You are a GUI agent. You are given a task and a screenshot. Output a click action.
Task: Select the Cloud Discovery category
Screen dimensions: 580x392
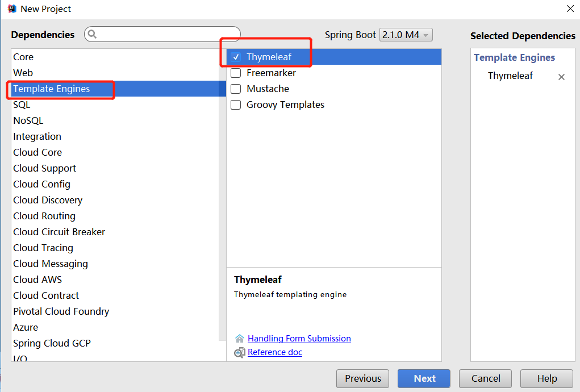coord(48,200)
